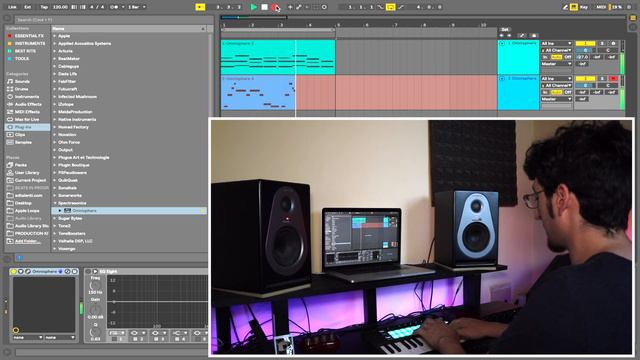
Task: Click the Add Folder link
Action: coord(27,241)
